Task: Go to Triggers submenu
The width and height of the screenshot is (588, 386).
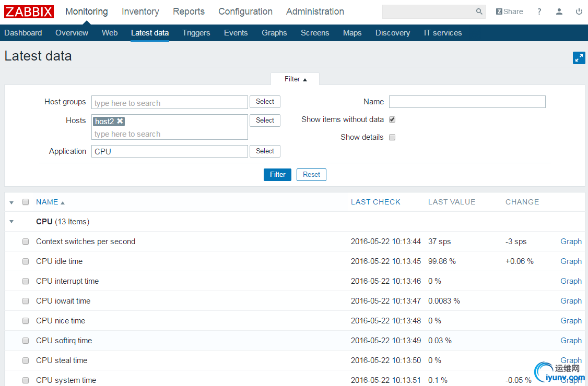Action: [x=196, y=33]
